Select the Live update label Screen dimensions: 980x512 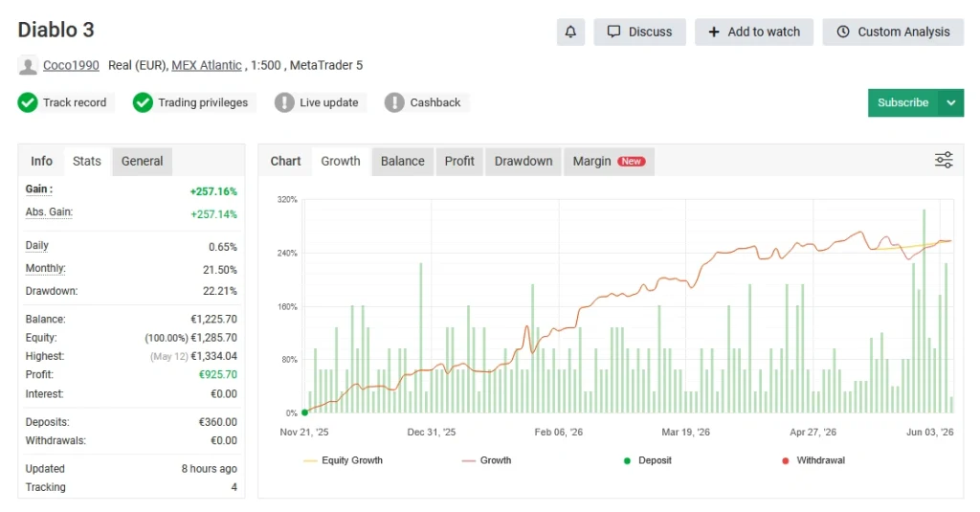[x=329, y=102]
